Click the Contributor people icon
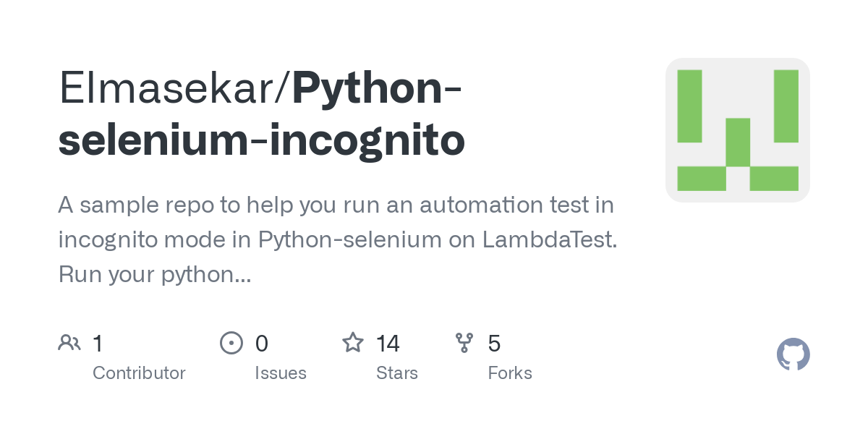The width and height of the screenshot is (868, 434). click(x=69, y=343)
